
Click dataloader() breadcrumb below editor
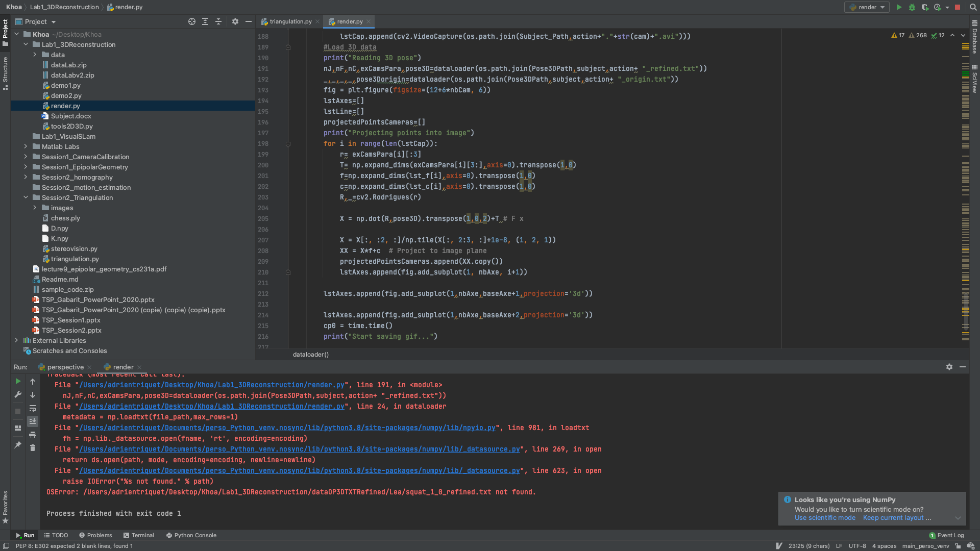311,355
